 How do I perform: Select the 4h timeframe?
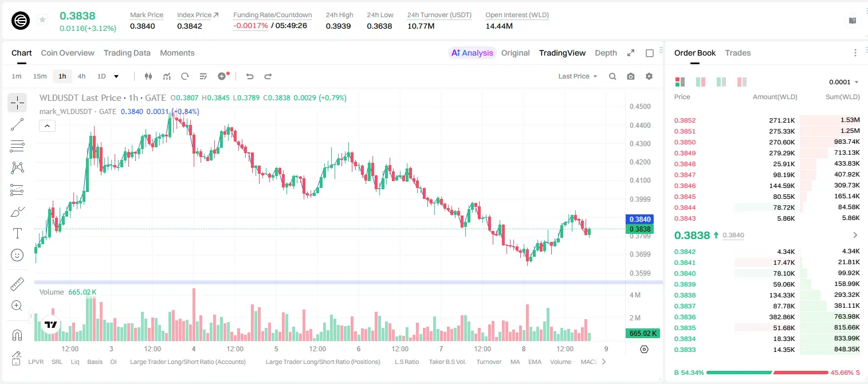click(x=81, y=76)
